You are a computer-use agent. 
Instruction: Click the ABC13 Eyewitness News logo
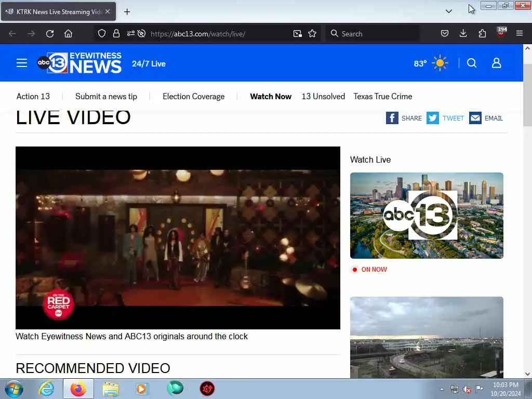(79, 63)
